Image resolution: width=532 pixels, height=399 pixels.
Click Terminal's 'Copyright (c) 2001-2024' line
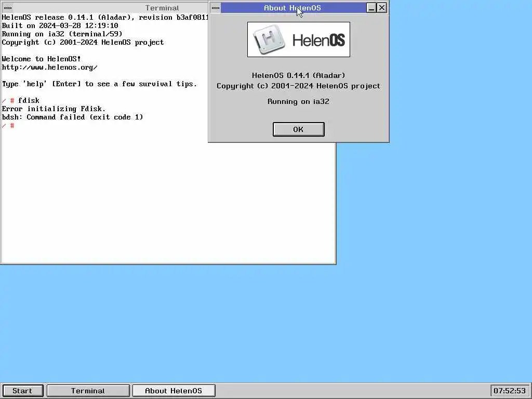pyautogui.click(x=83, y=43)
